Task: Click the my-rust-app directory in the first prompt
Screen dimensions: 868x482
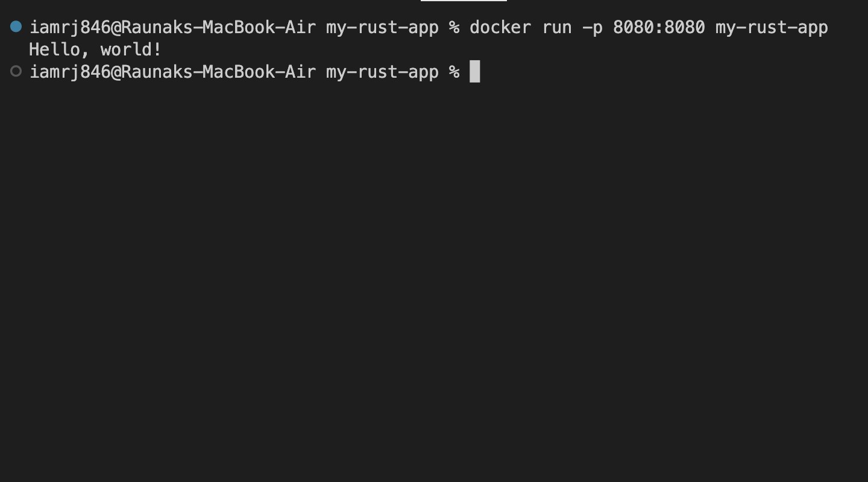Action: pyautogui.click(x=382, y=28)
